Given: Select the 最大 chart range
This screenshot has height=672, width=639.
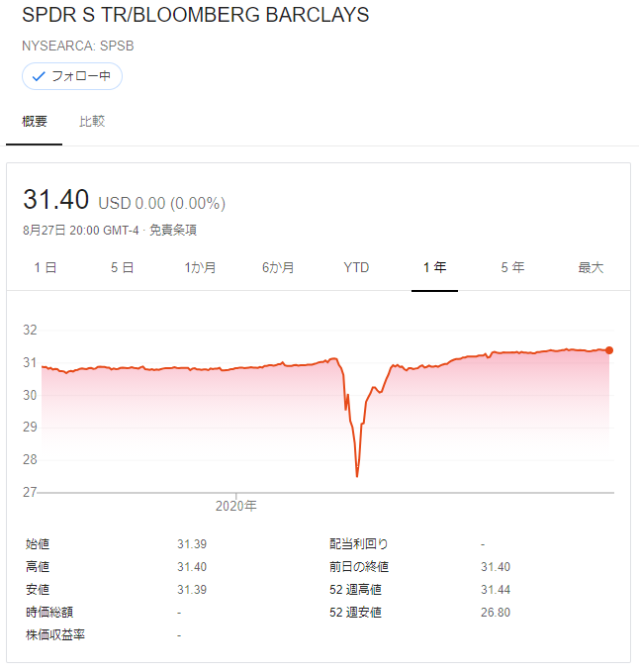Looking at the screenshot, I should (591, 268).
